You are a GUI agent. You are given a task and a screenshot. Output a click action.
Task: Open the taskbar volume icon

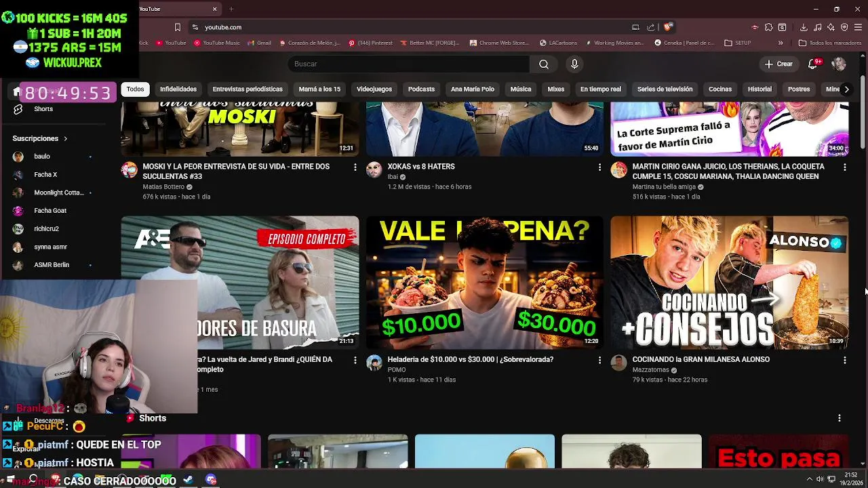tap(821, 480)
